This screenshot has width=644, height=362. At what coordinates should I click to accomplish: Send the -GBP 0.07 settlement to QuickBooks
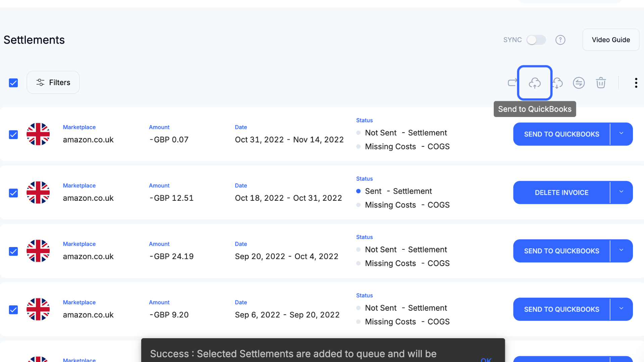pos(561,134)
